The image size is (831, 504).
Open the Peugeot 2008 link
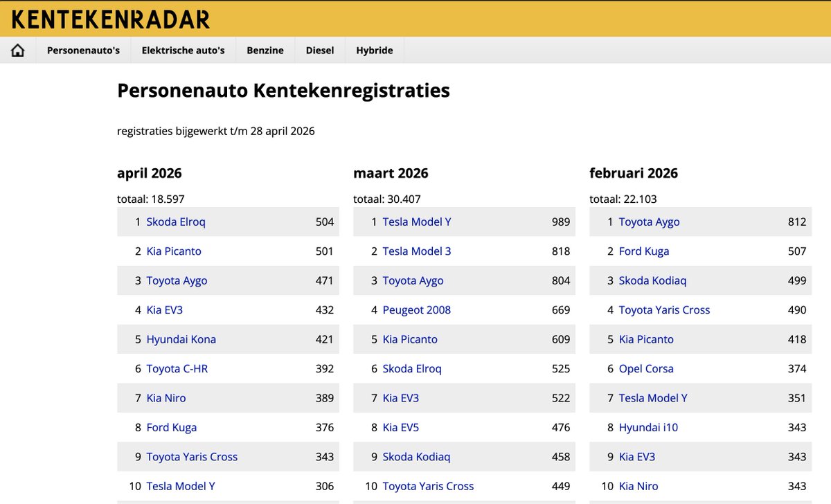pos(417,310)
